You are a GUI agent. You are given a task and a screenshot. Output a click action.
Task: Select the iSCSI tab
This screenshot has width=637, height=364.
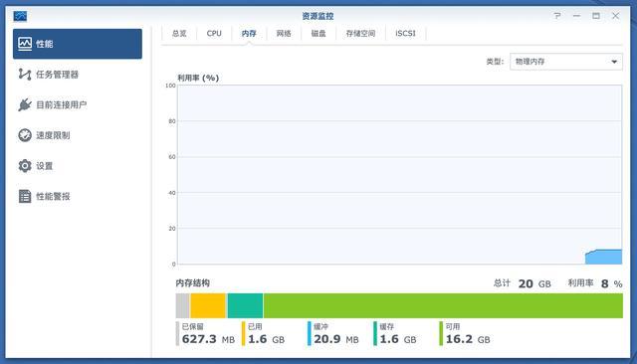(405, 33)
